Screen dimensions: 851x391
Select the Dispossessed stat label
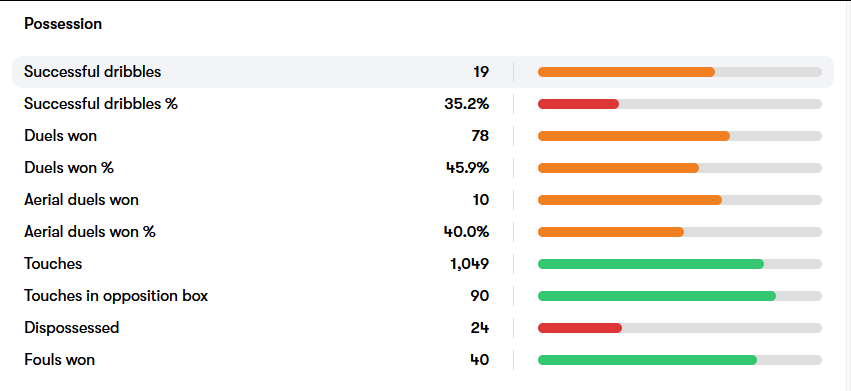pos(72,328)
